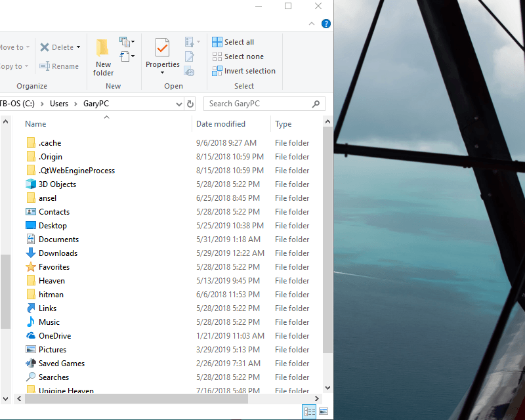Expand the Properties dropdown arrow

click(x=162, y=72)
